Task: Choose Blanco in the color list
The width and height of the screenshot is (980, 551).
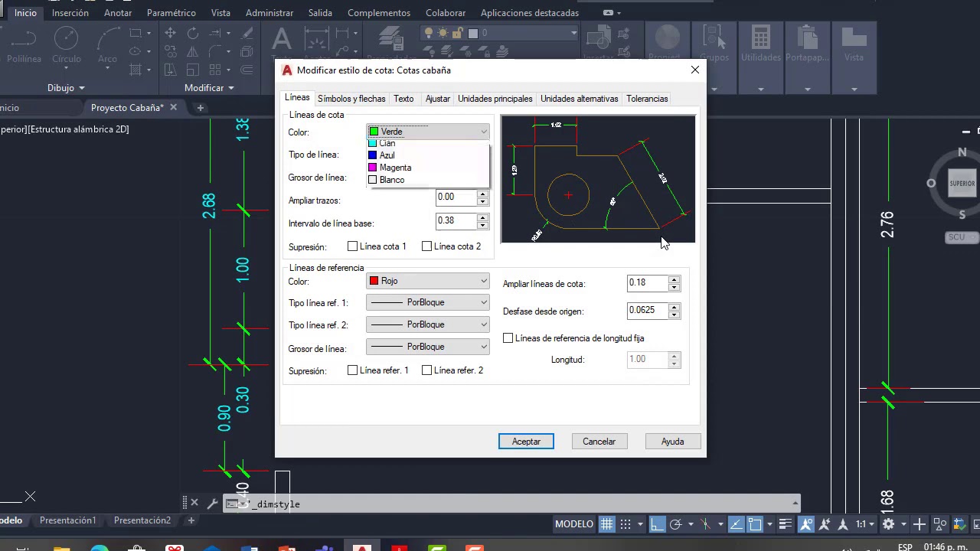Action: tap(428, 180)
